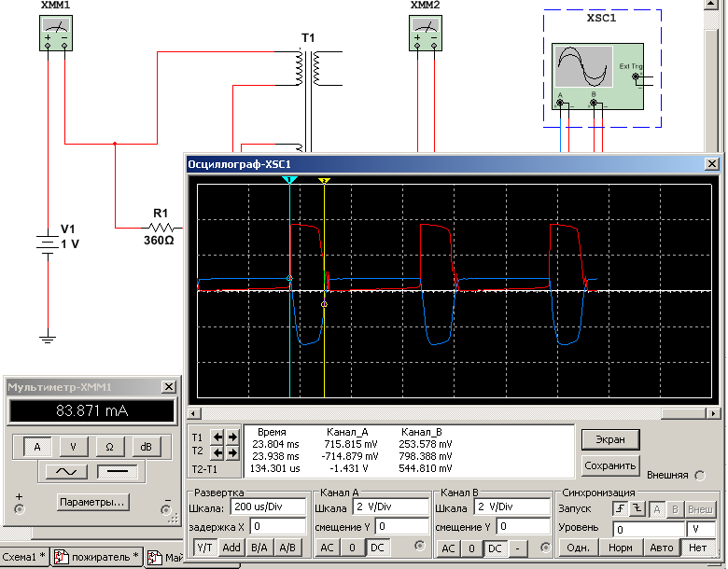Open the XMM2 multimeter instrument icon

426,35
